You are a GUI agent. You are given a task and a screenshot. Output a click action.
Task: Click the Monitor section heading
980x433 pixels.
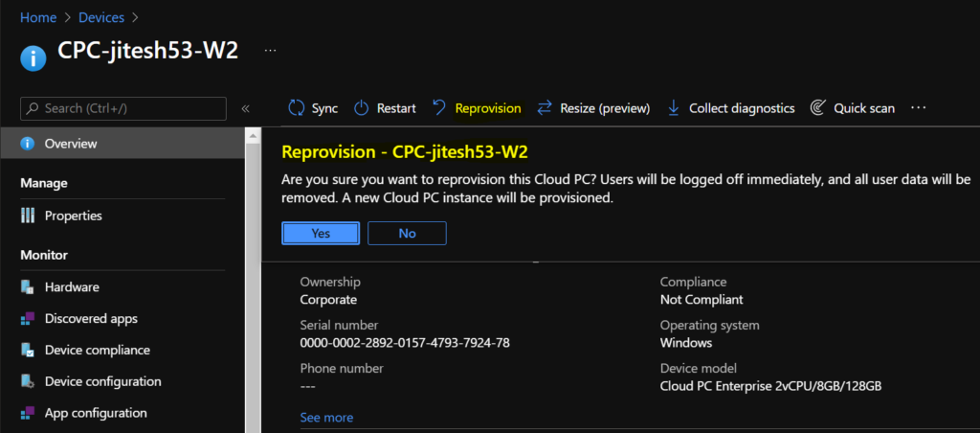point(44,255)
